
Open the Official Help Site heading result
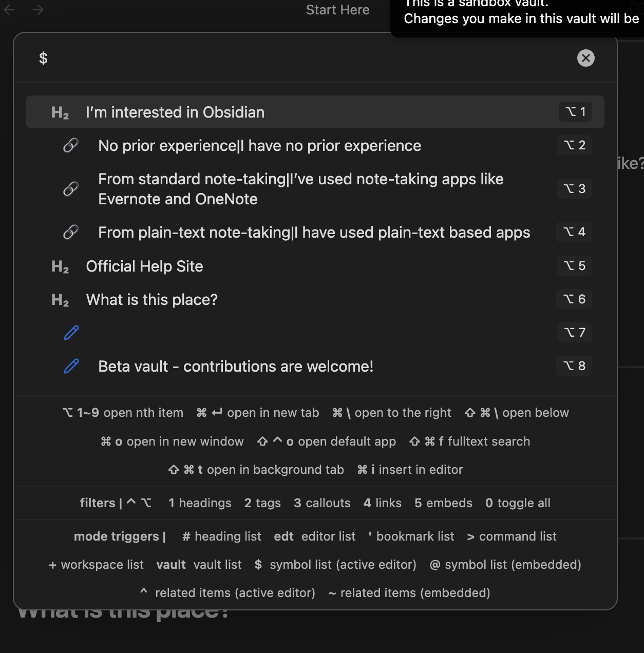pyautogui.click(x=315, y=266)
